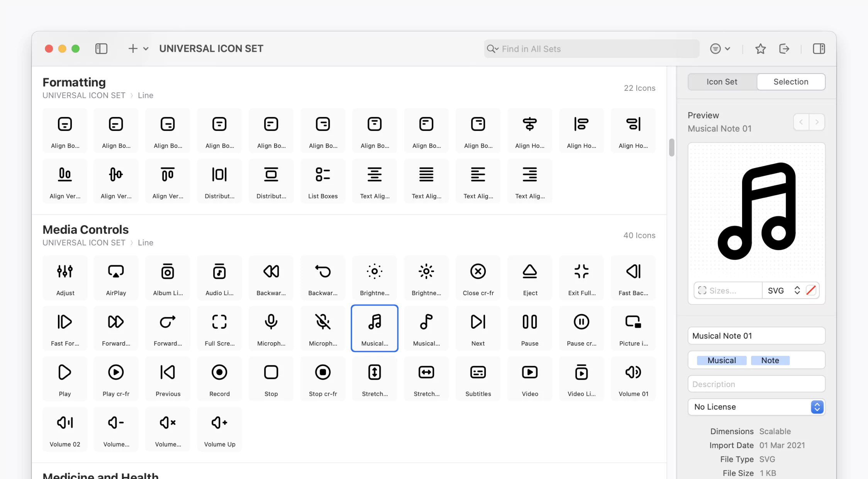
Task: Select the Close cr-fr icon
Action: (x=478, y=278)
